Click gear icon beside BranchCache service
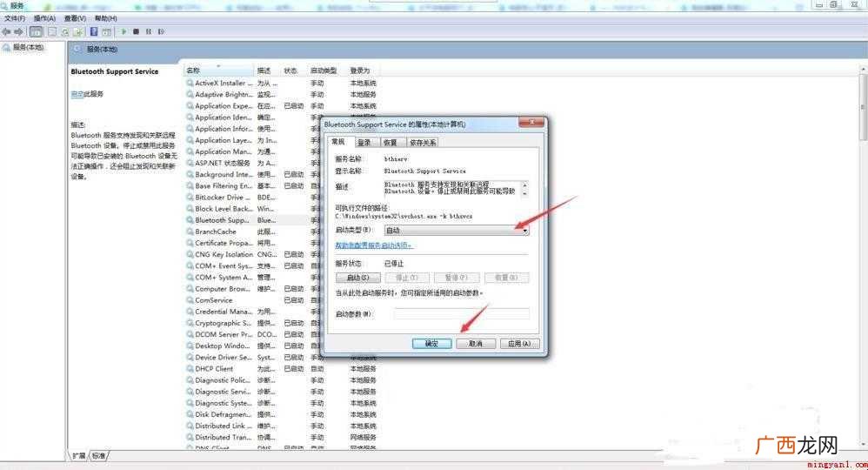 coord(190,232)
